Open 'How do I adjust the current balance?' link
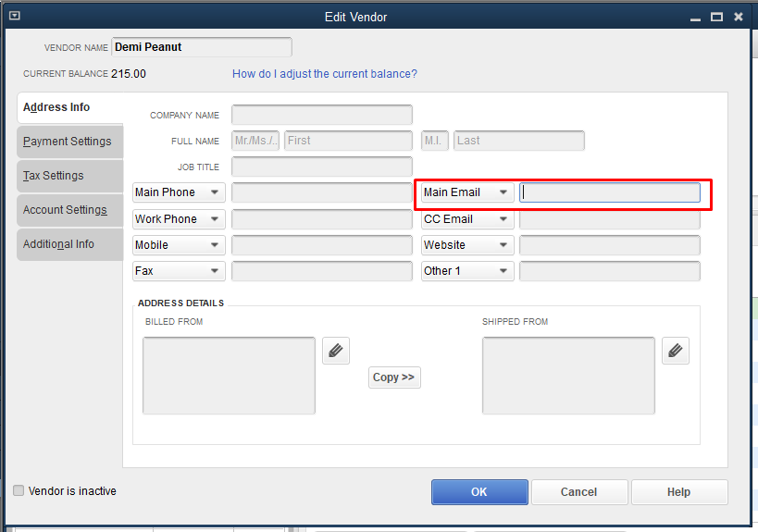The height and width of the screenshot is (532, 758). point(324,74)
